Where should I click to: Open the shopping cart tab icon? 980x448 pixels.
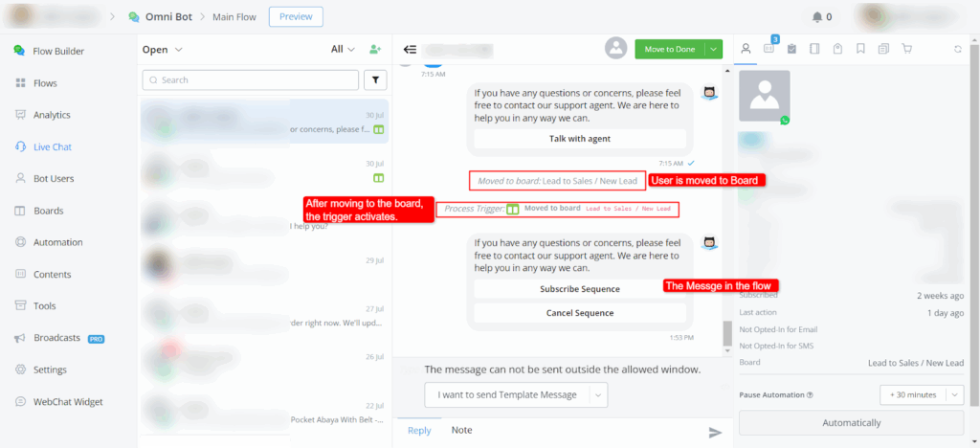click(x=906, y=49)
